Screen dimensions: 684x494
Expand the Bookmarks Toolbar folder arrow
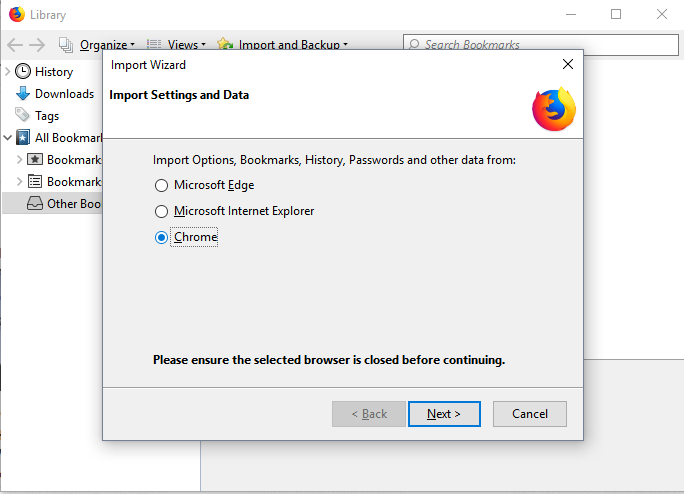point(19,159)
